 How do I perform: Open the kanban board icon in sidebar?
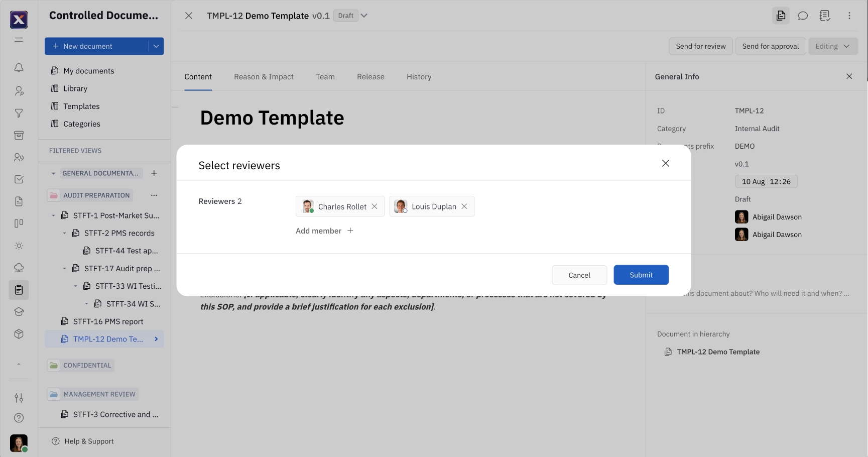[x=19, y=223]
